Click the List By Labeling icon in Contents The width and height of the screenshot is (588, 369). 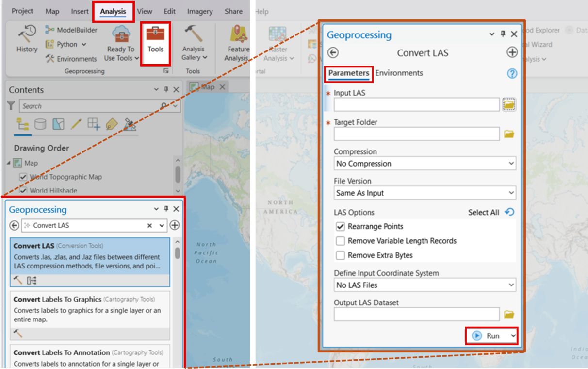point(112,125)
